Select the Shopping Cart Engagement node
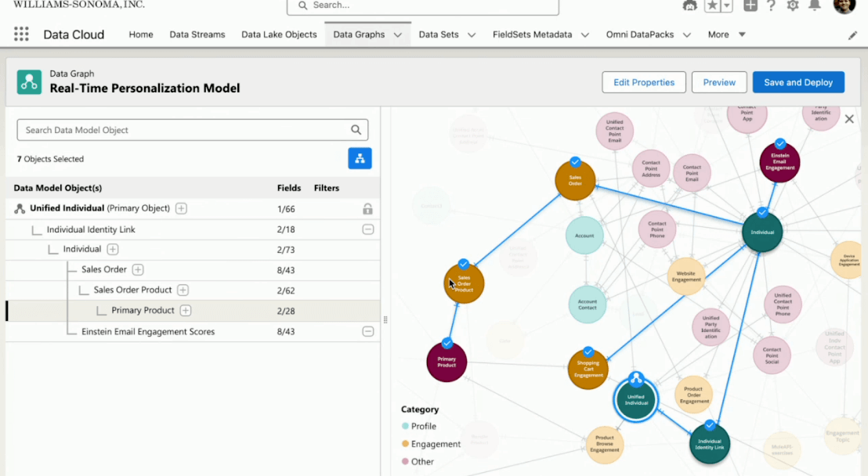This screenshot has width=868, height=476. (588, 369)
